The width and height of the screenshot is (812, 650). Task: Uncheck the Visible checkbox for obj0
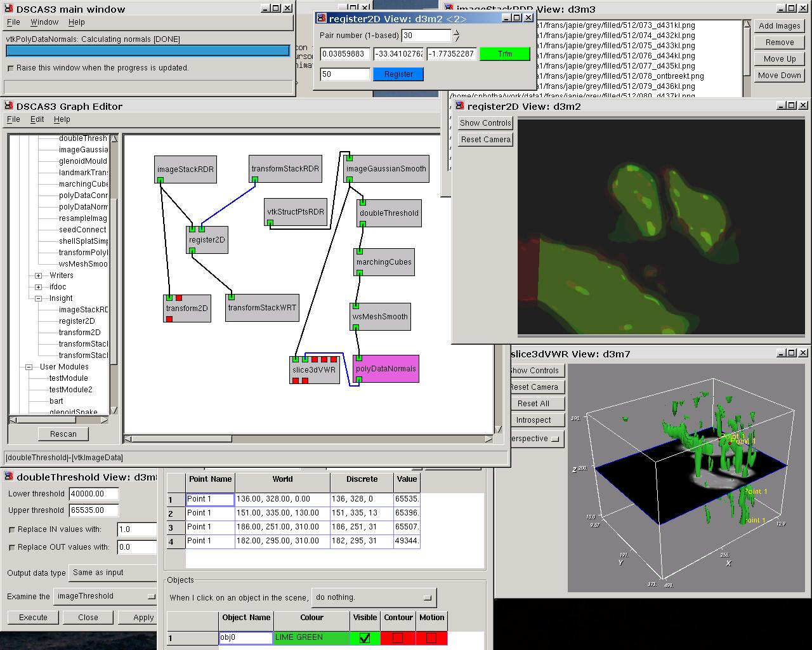point(365,638)
